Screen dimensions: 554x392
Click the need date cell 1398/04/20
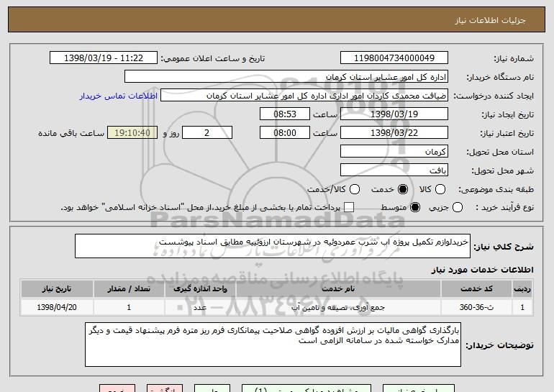click(57, 307)
